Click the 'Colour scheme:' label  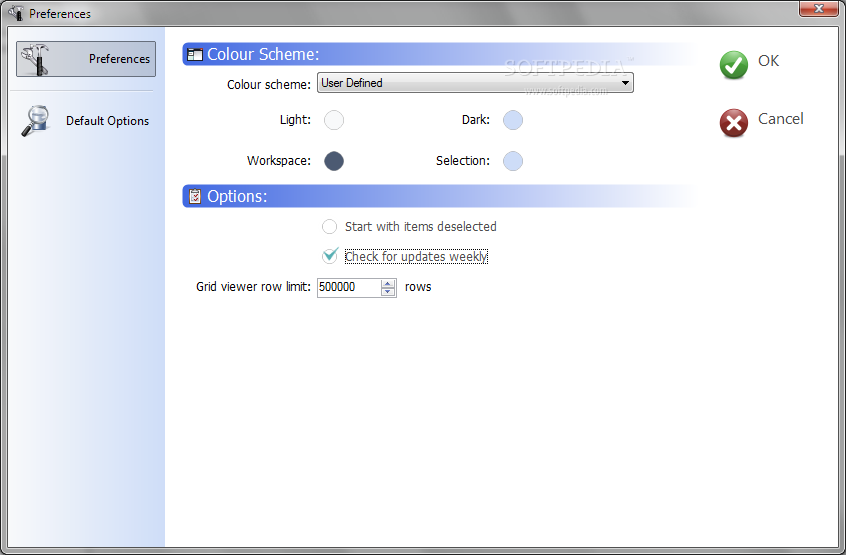(269, 85)
